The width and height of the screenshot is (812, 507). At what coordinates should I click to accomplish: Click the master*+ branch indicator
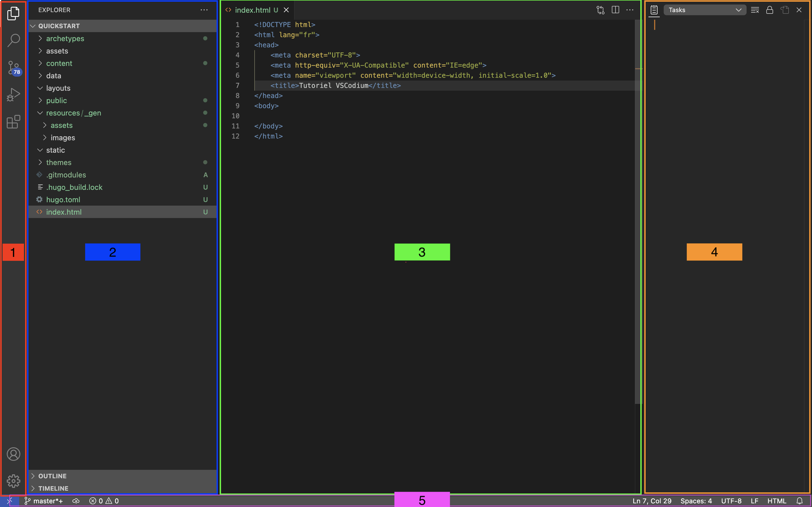(44, 501)
